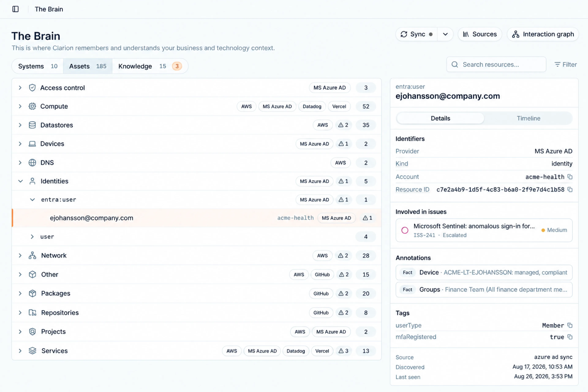Click the Kind label in Identifiers
The width and height of the screenshot is (588, 392).
(402, 164)
